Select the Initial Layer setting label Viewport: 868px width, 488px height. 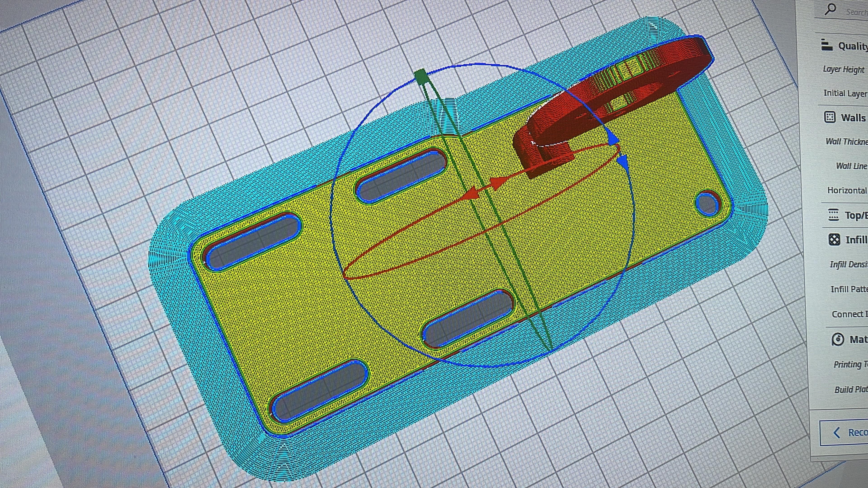[845, 93]
